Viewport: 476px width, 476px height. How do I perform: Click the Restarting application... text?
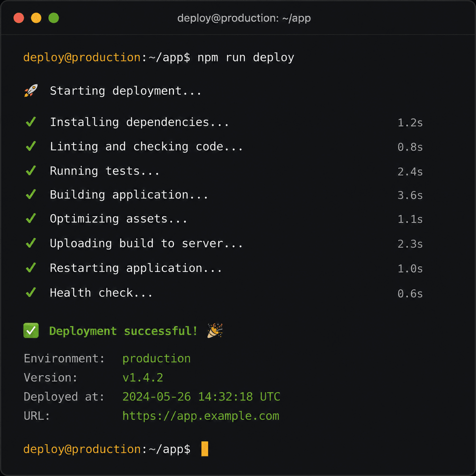coord(136,268)
